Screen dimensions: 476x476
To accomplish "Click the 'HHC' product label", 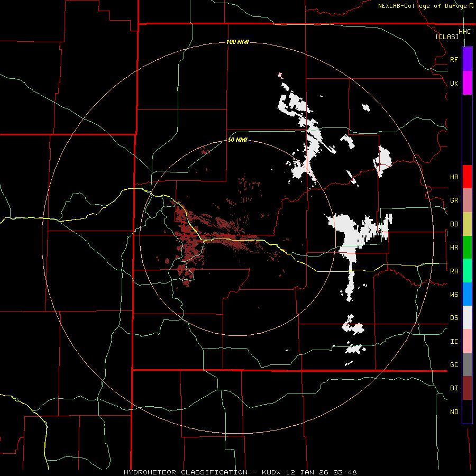I will 464,32.
